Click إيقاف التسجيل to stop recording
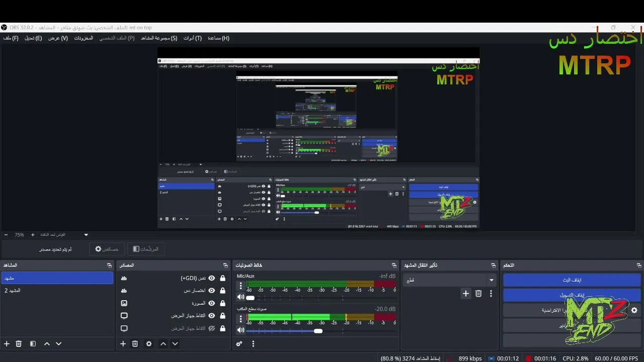This screenshot has width=644, height=362. tap(572, 295)
